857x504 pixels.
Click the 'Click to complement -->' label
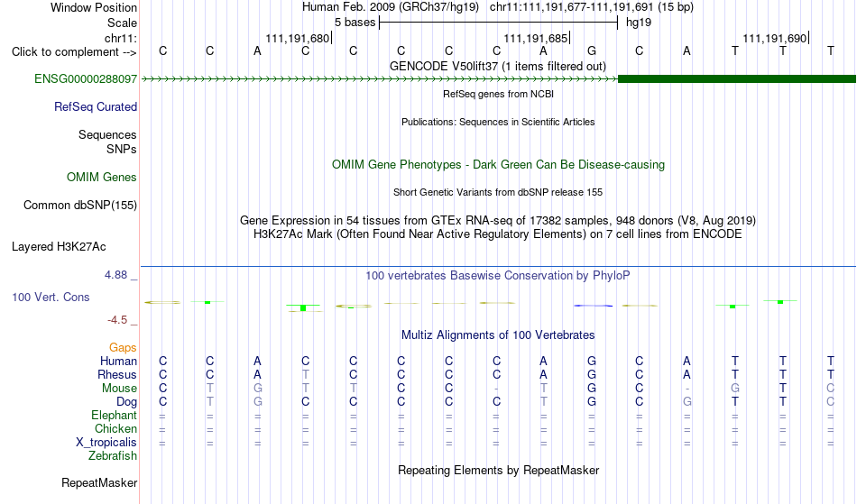pyautogui.click(x=74, y=52)
